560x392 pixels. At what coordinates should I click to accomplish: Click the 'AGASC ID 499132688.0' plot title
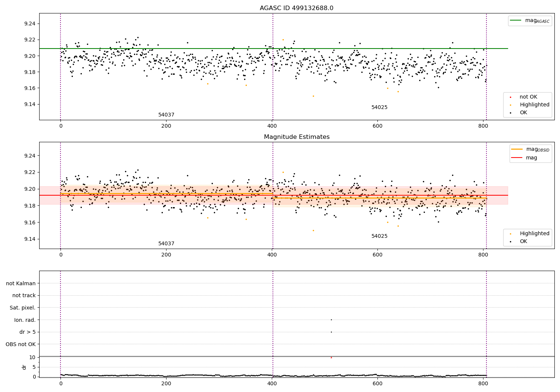[296, 8]
